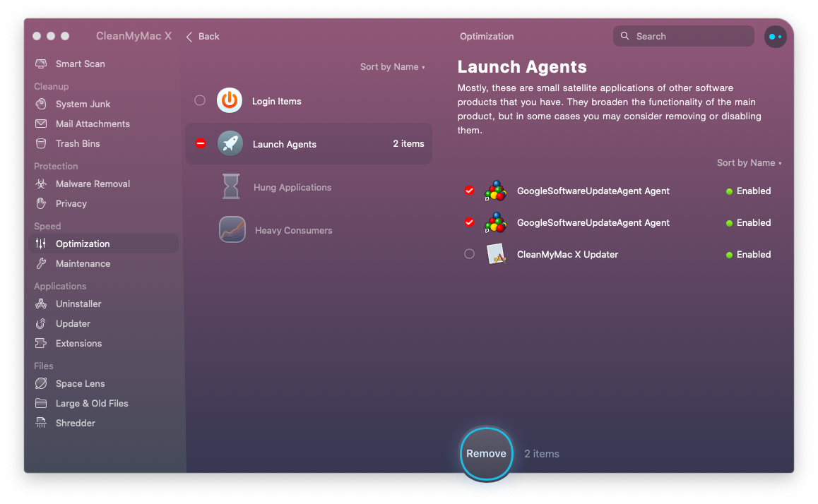Toggle Enabled status of CleanMyMac X Updater
This screenshot has width=818, height=504.
[x=748, y=254]
